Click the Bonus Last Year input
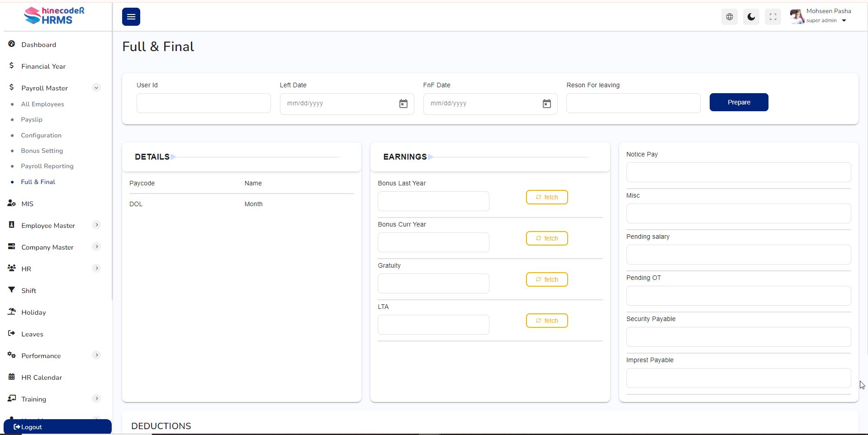This screenshot has height=435, width=868. tap(433, 201)
